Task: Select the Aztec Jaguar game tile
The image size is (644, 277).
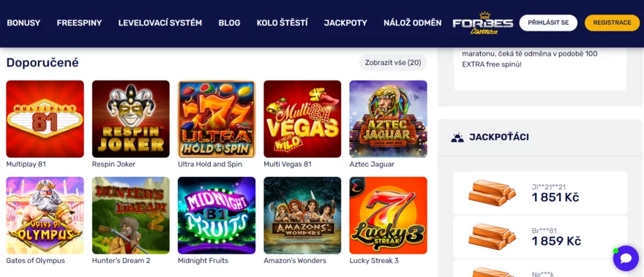Action: point(388,119)
